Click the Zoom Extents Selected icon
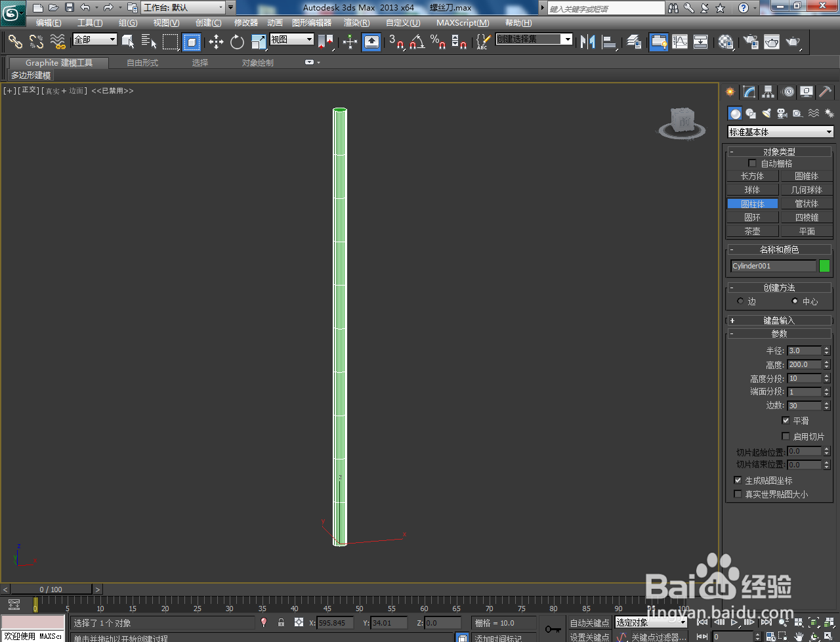 814,622
